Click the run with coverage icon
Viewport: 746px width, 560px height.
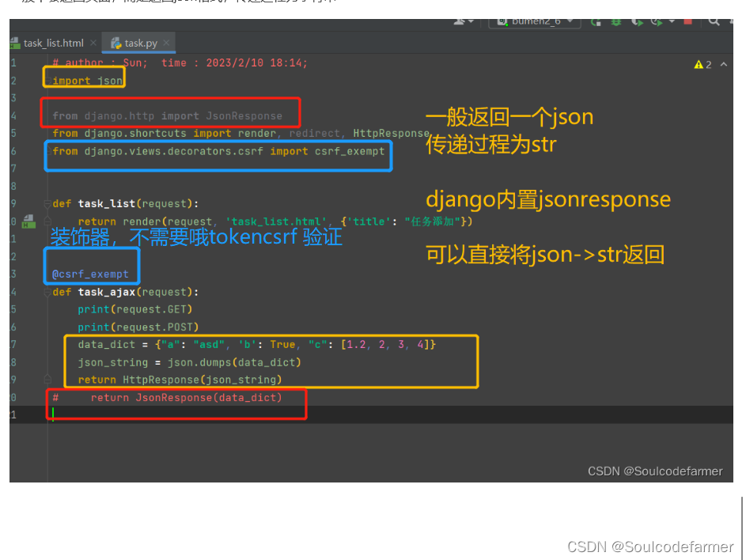click(x=637, y=22)
